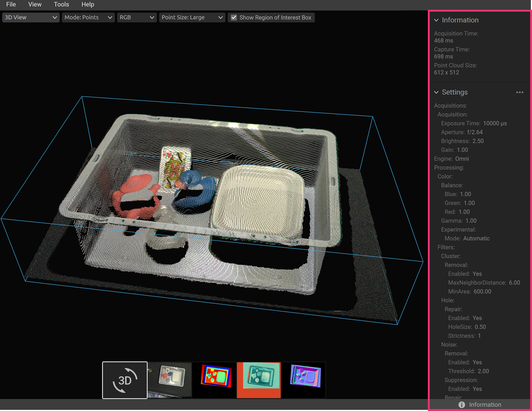Click the Information icon at panel bottom

point(462,405)
